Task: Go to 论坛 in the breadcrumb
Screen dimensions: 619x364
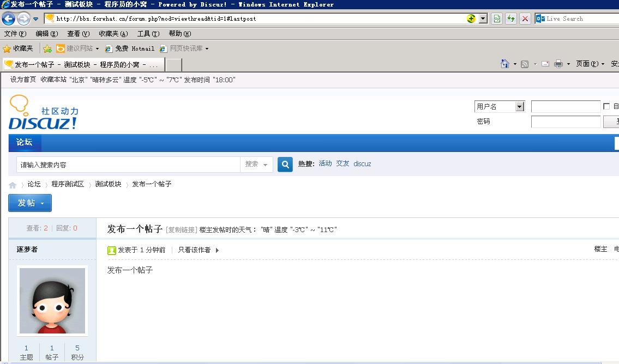Action: pyautogui.click(x=34, y=184)
